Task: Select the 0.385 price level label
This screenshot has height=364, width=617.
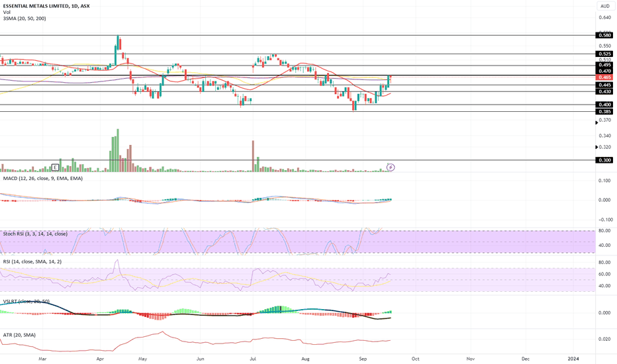Action: (x=605, y=112)
